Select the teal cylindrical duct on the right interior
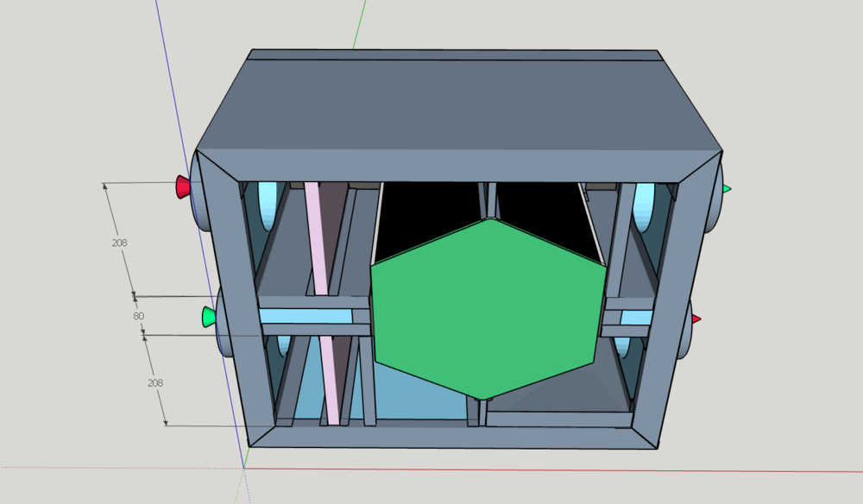863x504 pixels. 643,207
